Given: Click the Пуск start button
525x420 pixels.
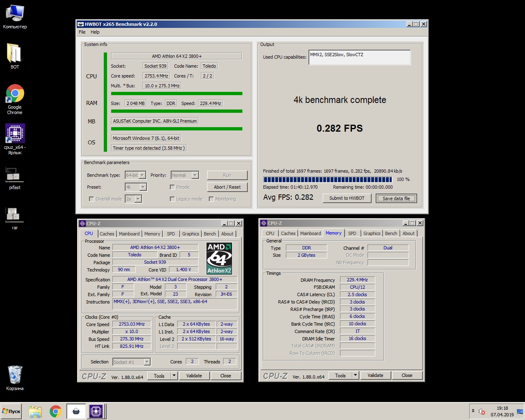Looking at the screenshot, I should coord(11,411).
